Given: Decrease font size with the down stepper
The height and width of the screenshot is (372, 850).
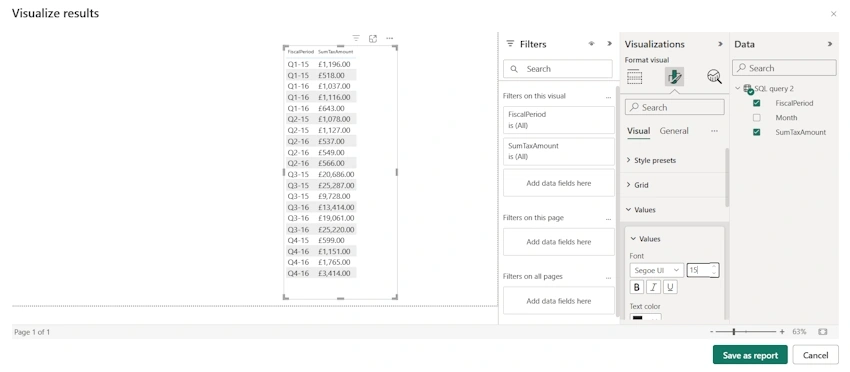Looking at the screenshot, I should 714,273.
